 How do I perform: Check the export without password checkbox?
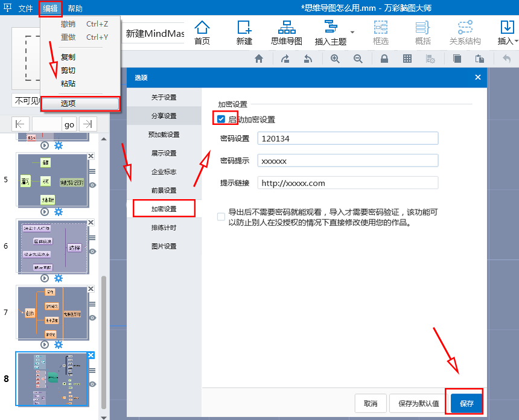(222, 217)
